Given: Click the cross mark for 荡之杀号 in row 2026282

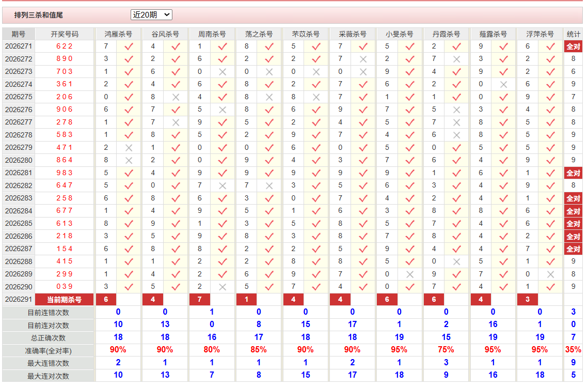Looking at the screenshot, I should pyautogui.click(x=269, y=186).
